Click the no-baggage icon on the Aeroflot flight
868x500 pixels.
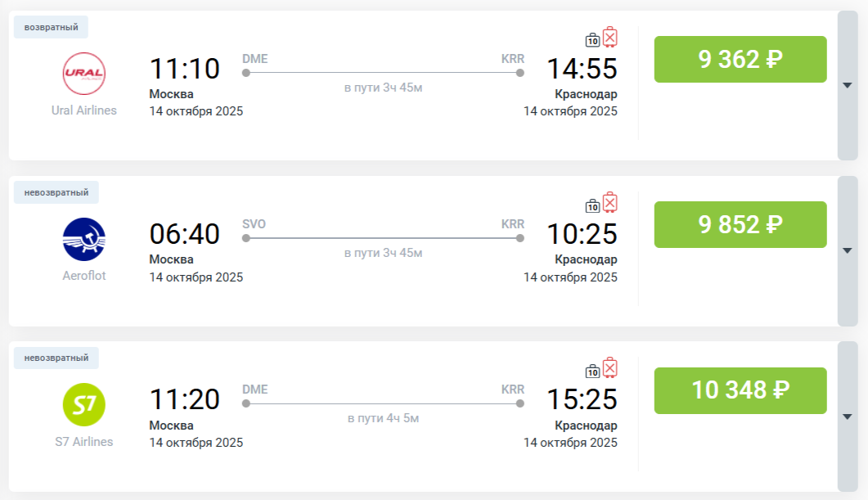click(610, 202)
